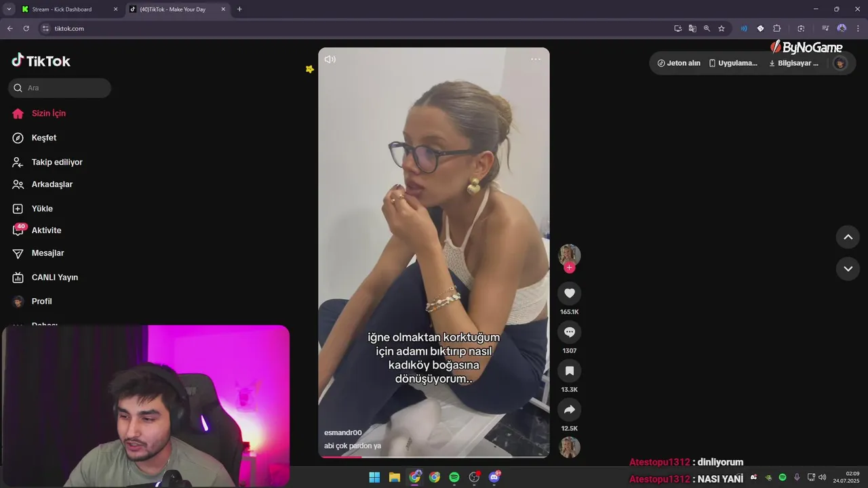
Task: Open the white tag extension icon
Action: tap(760, 28)
